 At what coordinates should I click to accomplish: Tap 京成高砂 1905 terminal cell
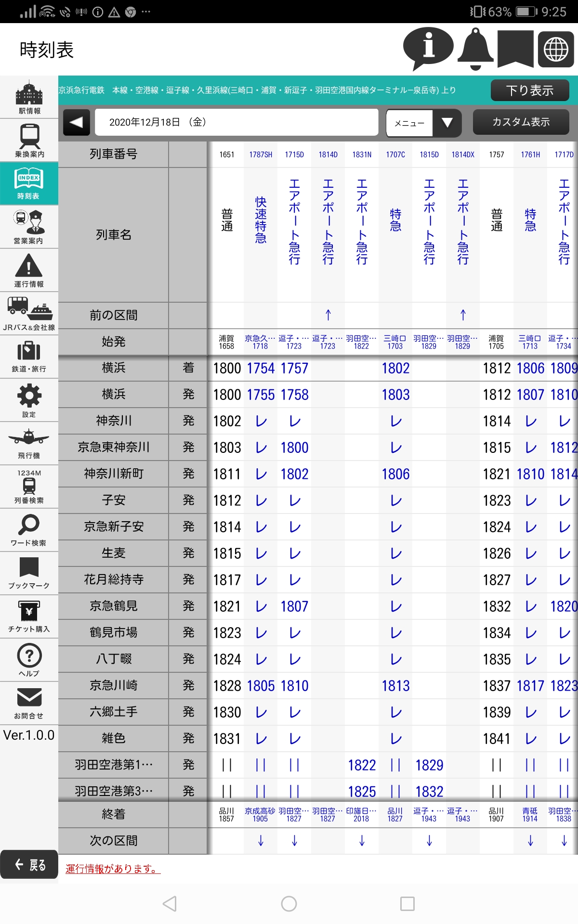tap(260, 815)
